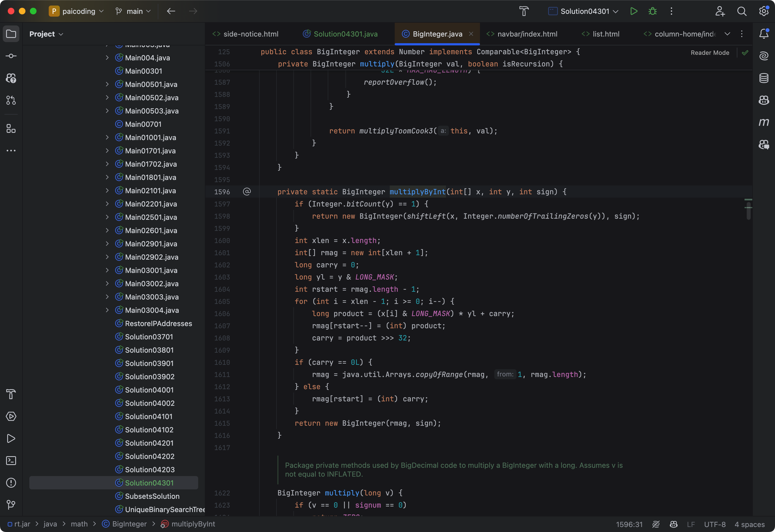This screenshot has height=532, width=775.
Task: Show hidden editor tabs dropdown
Action: (727, 34)
